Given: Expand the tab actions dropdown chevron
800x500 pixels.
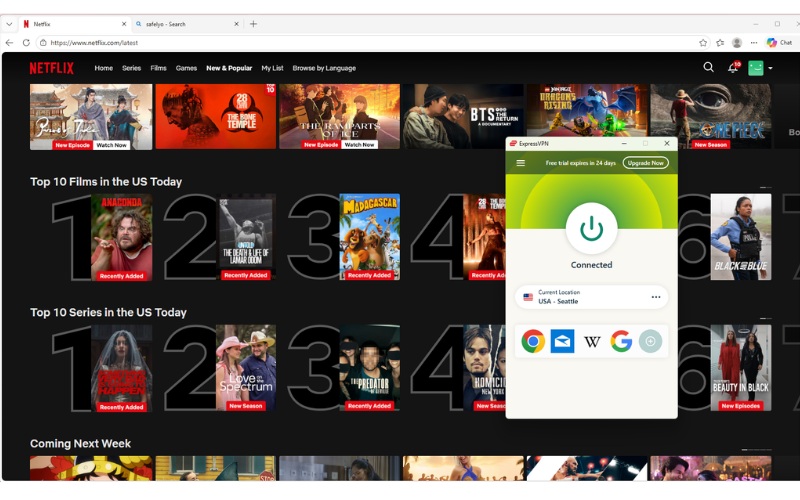Looking at the screenshot, I should pyautogui.click(x=9, y=24).
